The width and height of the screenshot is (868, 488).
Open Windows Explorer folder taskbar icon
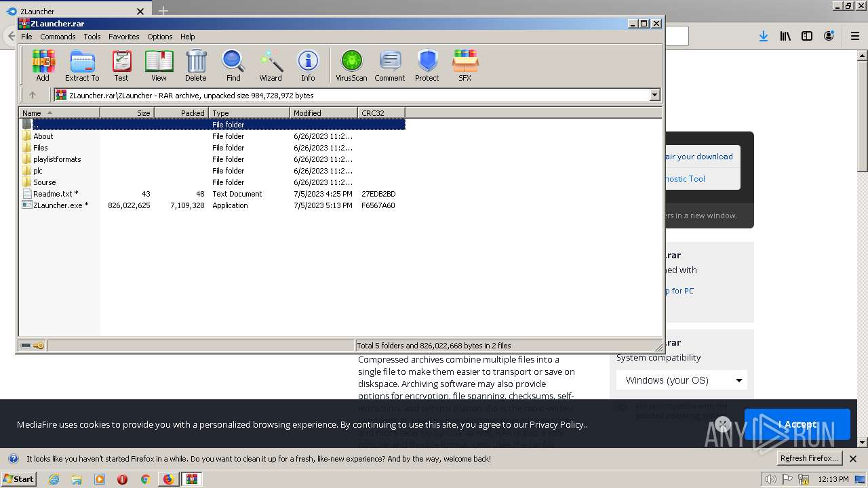point(77,479)
